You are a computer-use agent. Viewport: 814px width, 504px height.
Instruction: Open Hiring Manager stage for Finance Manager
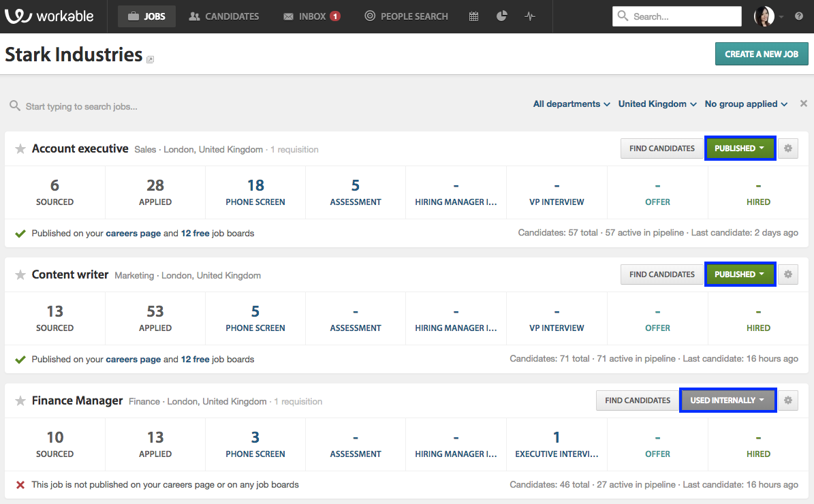tap(456, 444)
